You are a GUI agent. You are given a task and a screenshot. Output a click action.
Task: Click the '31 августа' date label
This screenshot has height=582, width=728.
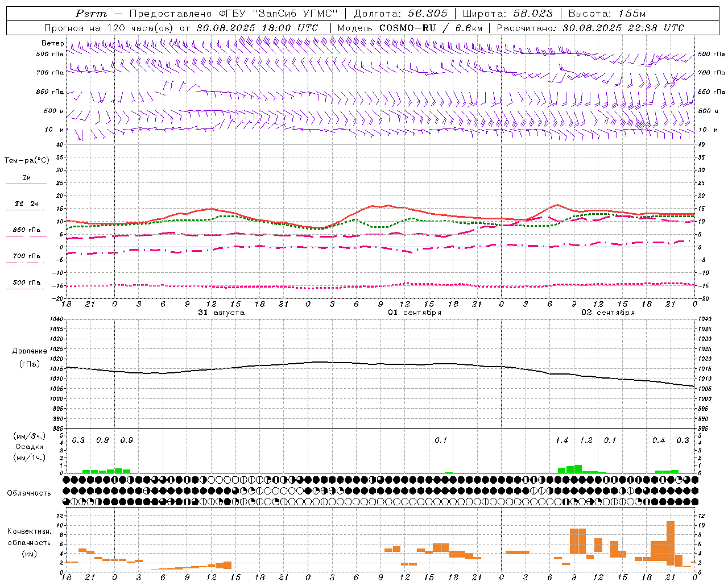(221, 313)
